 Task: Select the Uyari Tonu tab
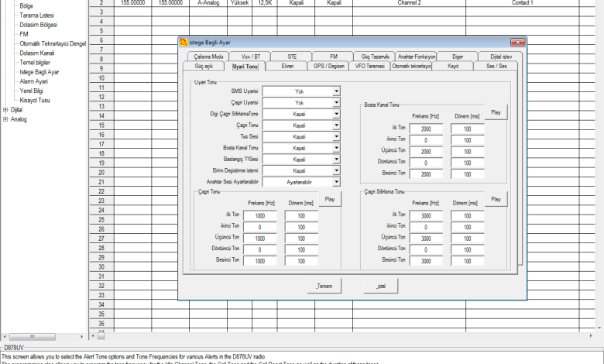click(245, 67)
